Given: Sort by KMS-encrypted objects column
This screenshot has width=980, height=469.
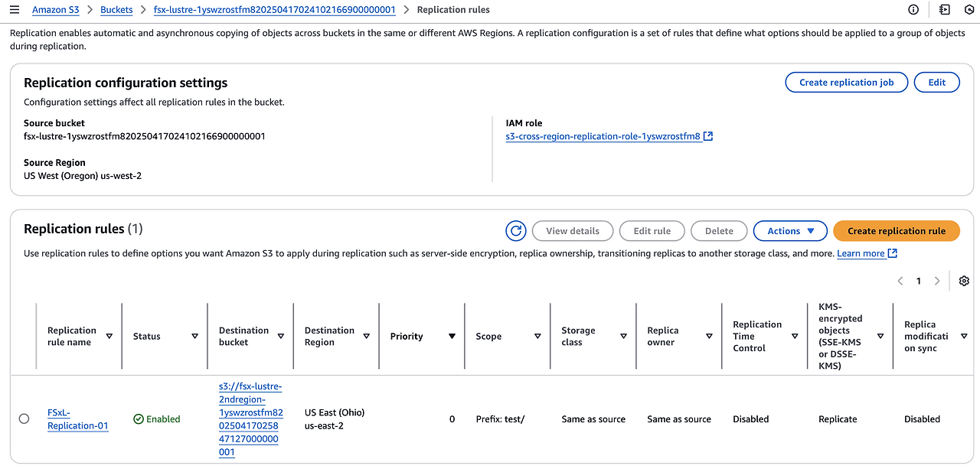Looking at the screenshot, I should click(x=881, y=337).
